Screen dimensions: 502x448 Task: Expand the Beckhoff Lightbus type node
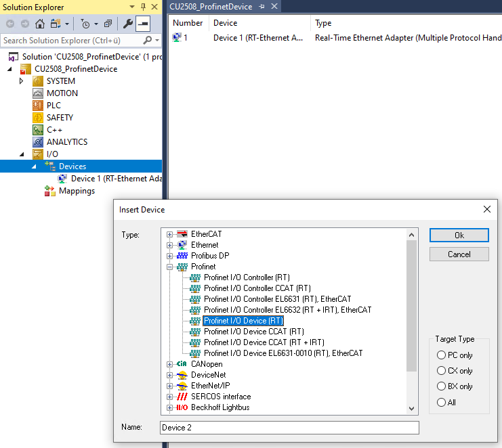(x=169, y=407)
